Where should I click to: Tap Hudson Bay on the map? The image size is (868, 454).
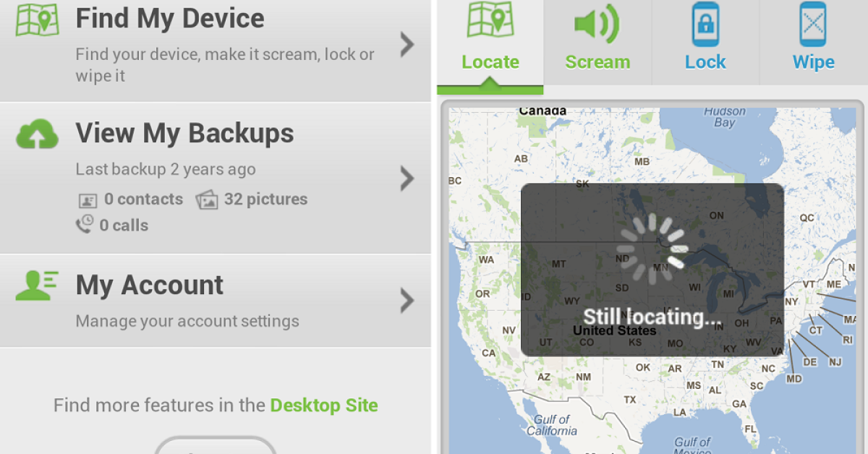(x=724, y=117)
